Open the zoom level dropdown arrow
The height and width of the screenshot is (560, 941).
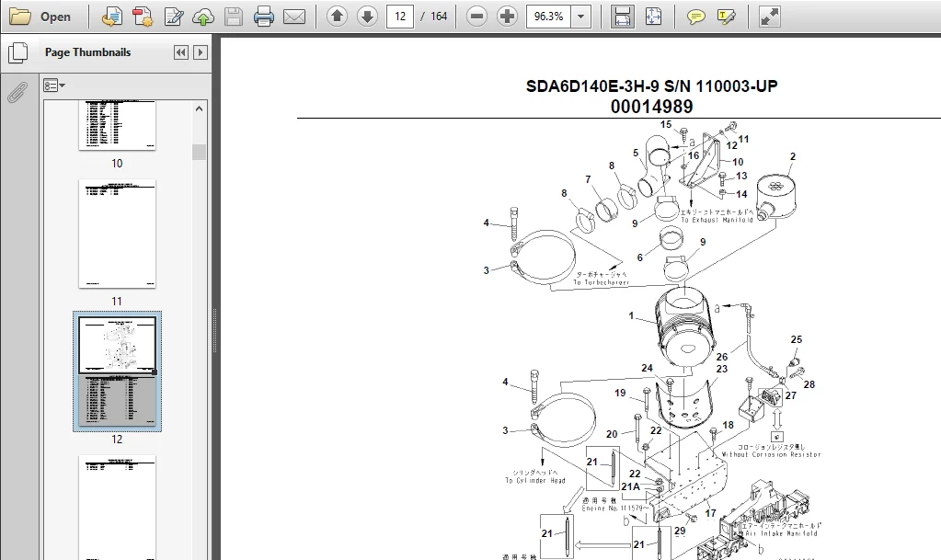tap(581, 17)
